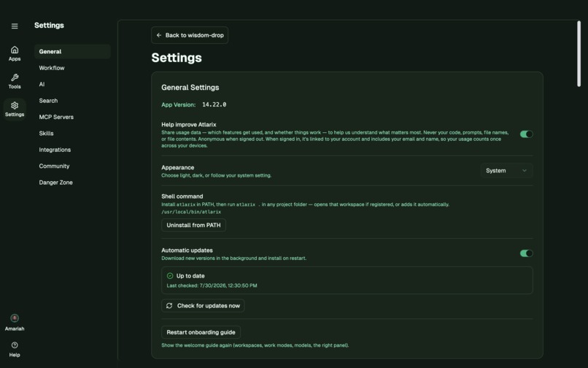Screen dimensions: 588x368
Task: Click the /usr/local/bin/atlarix path text
Action: (x=191, y=212)
